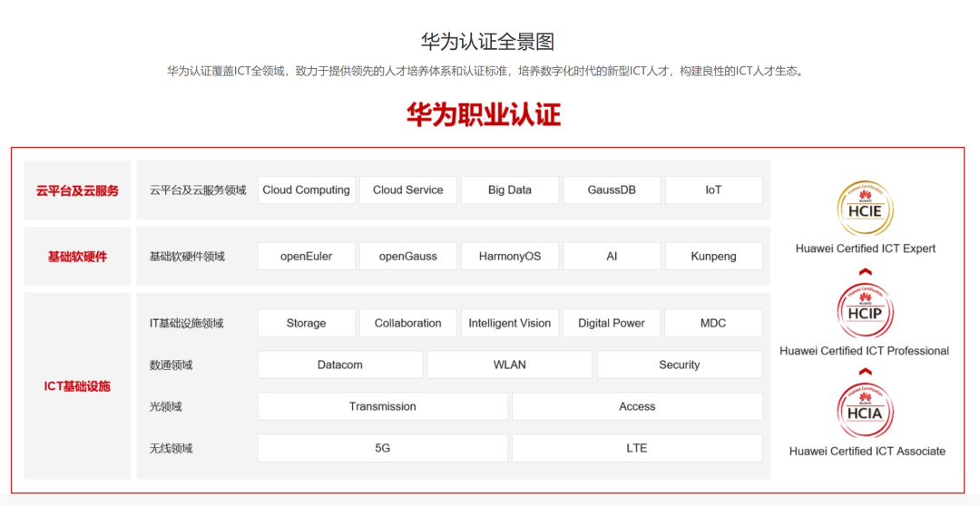The image size is (980, 506).
Task: Open the Datacom certification
Action: [x=340, y=365]
